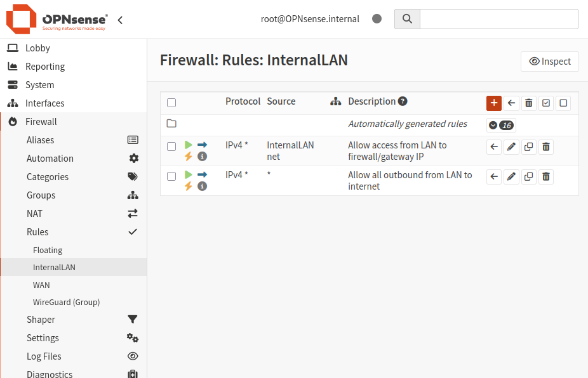Edit the 'Allow all outbound' rule with the pencil

click(511, 177)
